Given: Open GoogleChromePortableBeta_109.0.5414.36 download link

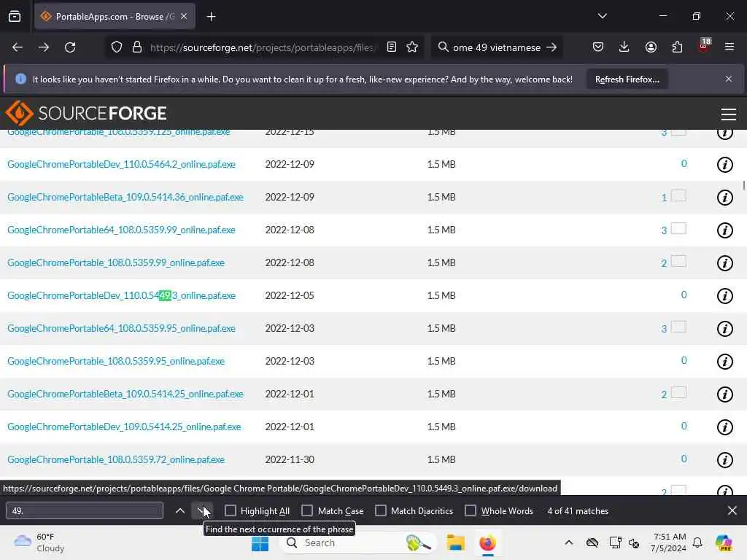Looking at the screenshot, I should pos(125,197).
